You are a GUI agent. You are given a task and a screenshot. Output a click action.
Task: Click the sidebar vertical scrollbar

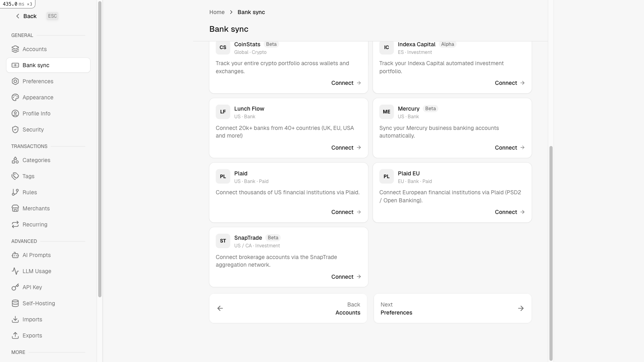click(x=100, y=149)
